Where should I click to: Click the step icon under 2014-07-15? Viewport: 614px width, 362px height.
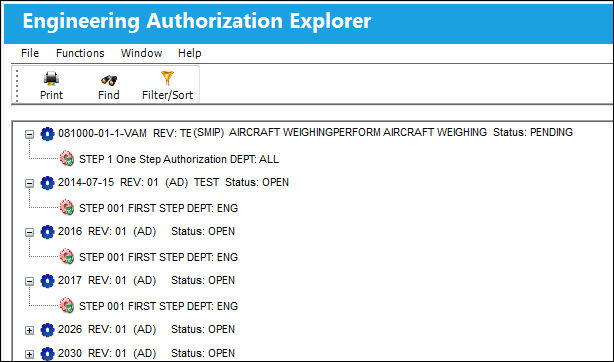67,207
